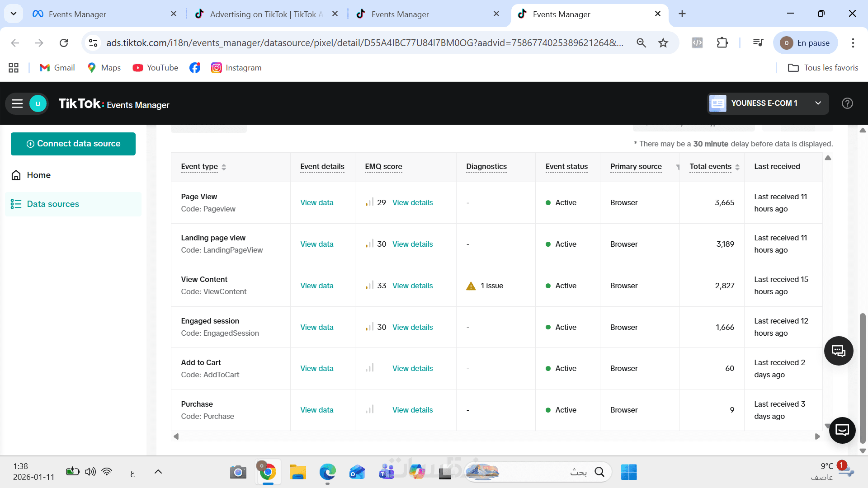Click Connect data source button

pyautogui.click(x=73, y=144)
